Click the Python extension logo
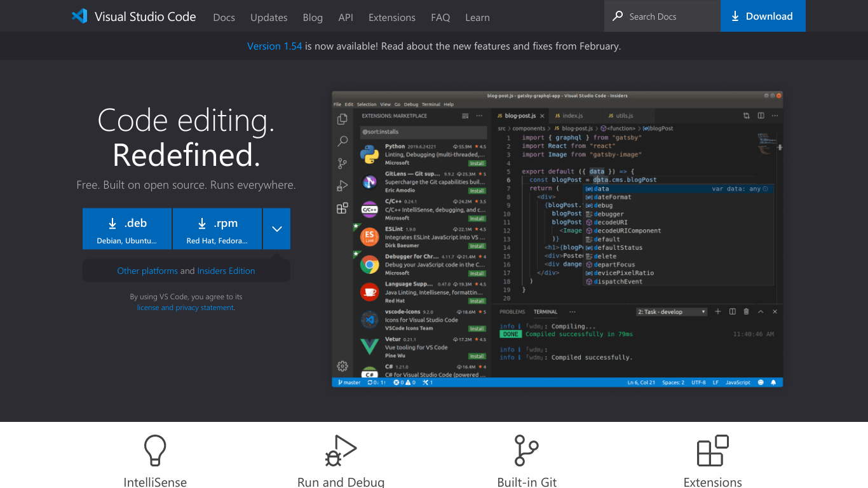 click(370, 154)
